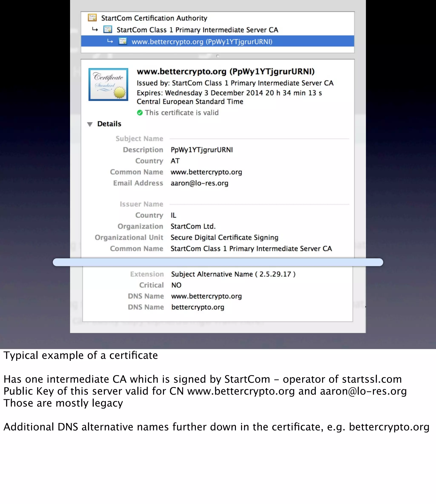Click the StartCom Class 1 intermediate certificate icon
The image size is (436, 504).
coord(108,29)
